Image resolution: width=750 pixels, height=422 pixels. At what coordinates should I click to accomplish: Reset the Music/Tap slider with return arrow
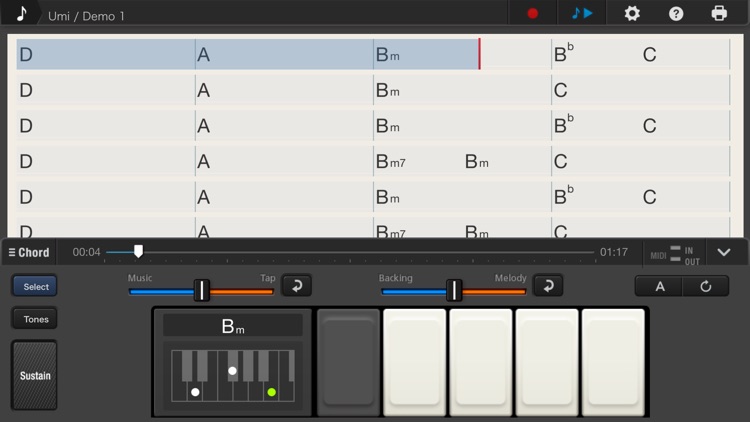tap(297, 286)
